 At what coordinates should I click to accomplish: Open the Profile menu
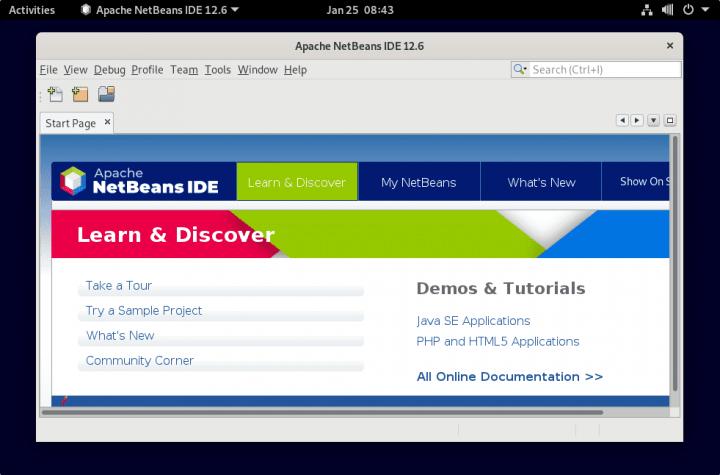point(147,70)
